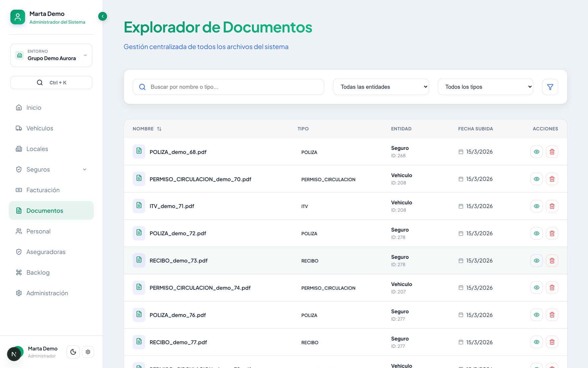Viewport: 588px width, 368px height.
Task: Click the FECHA SUBIDA column header
Action: coord(475,129)
